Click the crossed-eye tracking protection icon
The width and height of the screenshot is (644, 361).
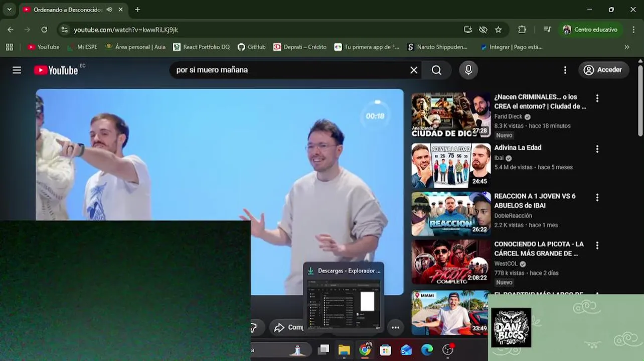tap(483, 30)
